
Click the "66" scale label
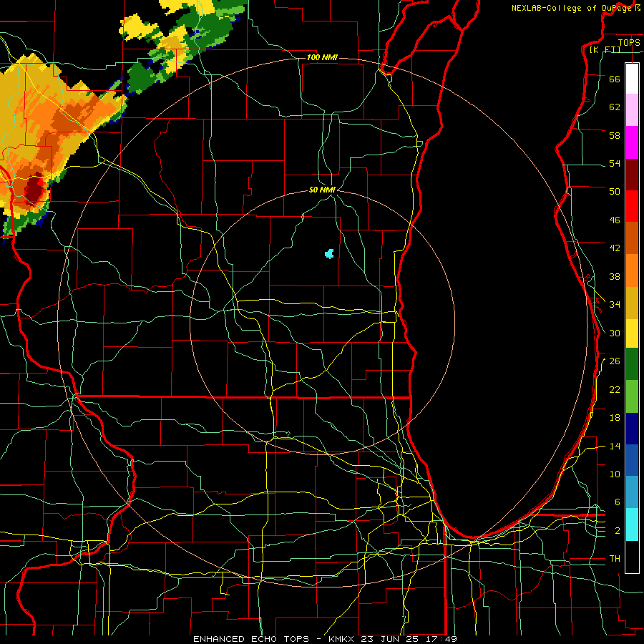pyautogui.click(x=615, y=79)
